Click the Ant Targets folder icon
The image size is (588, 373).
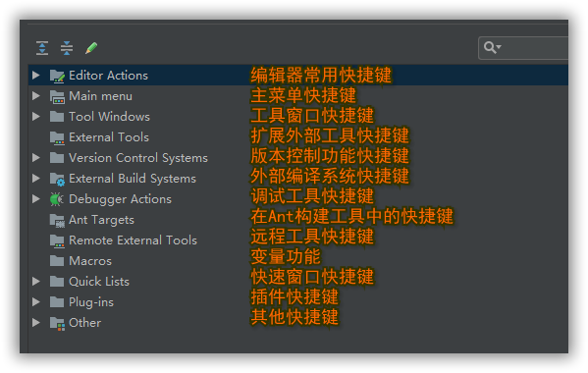pos(57,220)
